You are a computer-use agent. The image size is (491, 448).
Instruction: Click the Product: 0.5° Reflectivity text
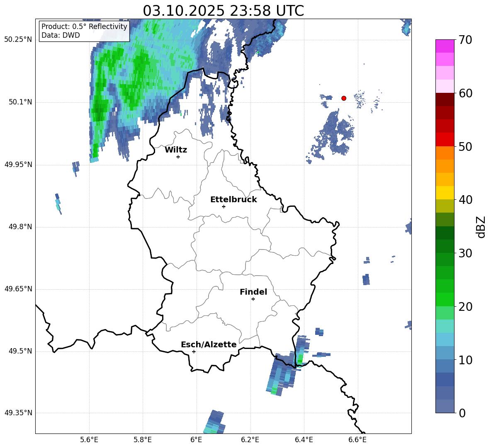click(x=84, y=27)
